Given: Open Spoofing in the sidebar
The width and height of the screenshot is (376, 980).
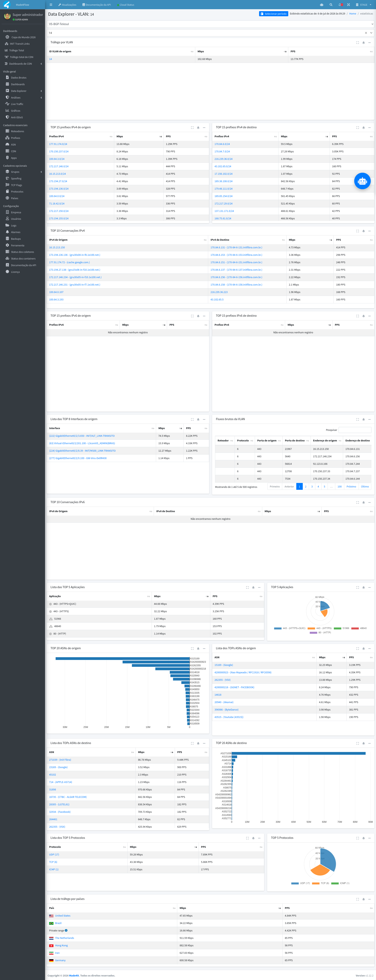Looking at the screenshot, I should coord(16,178).
